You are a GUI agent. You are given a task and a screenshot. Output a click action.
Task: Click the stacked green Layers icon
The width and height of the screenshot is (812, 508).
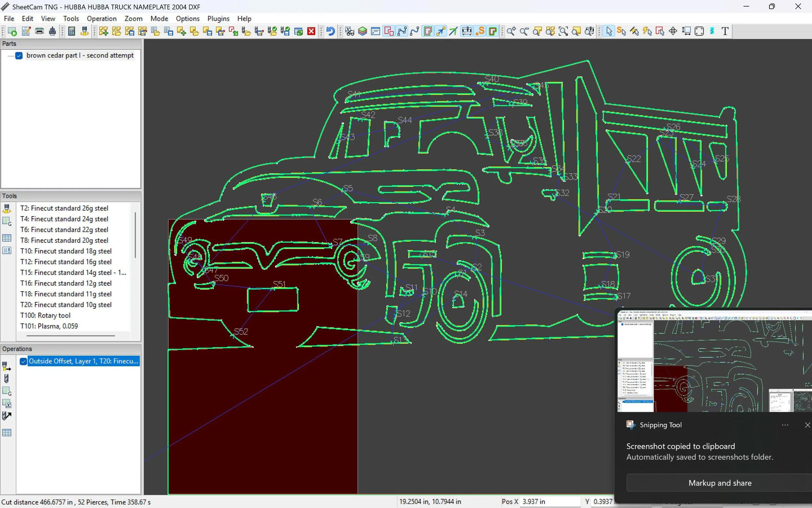click(362, 31)
